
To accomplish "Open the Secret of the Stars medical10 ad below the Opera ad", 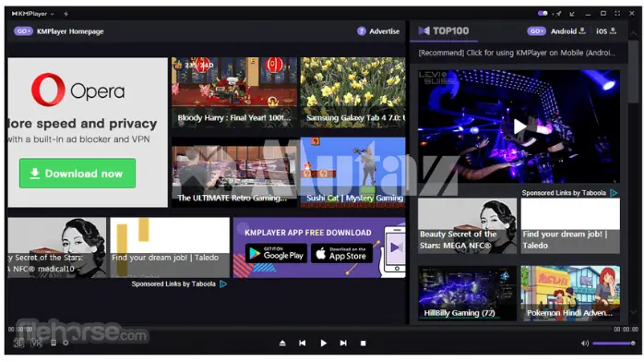I will (56, 247).
